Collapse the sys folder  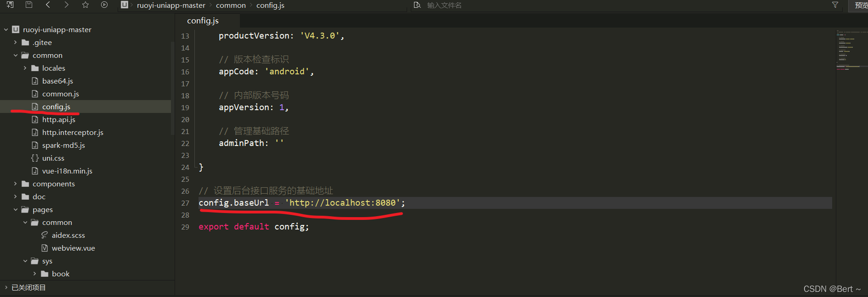click(25, 261)
